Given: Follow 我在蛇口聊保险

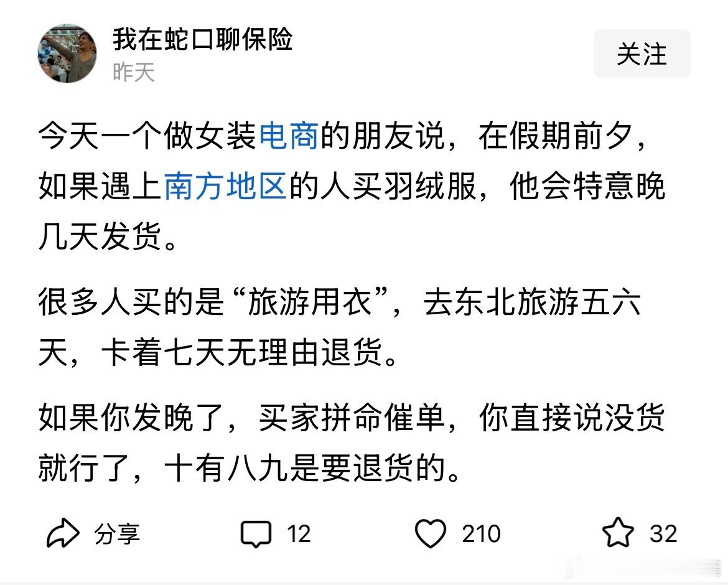Looking at the screenshot, I should [642, 54].
